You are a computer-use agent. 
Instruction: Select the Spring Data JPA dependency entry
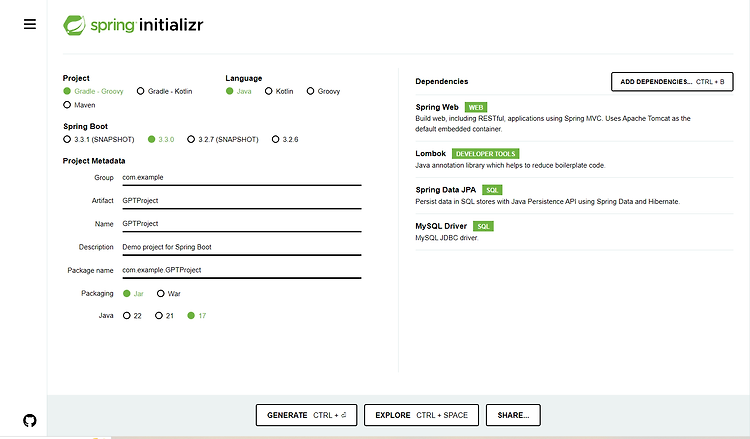coord(574,196)
